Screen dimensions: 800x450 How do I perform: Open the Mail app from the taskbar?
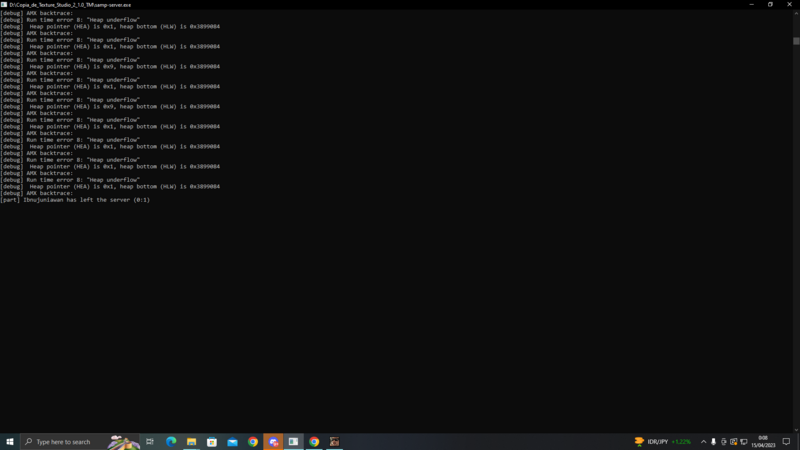pyautogui.click(x=232, y=442)
